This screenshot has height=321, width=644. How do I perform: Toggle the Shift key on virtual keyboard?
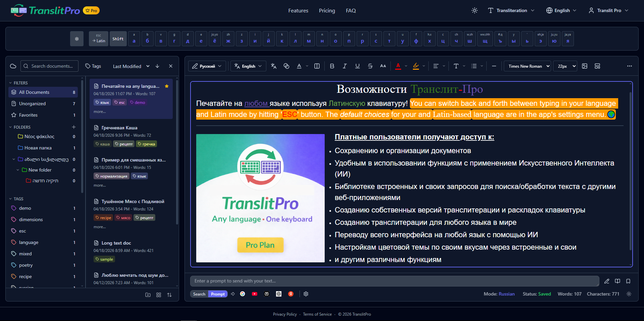click(118, 39)
